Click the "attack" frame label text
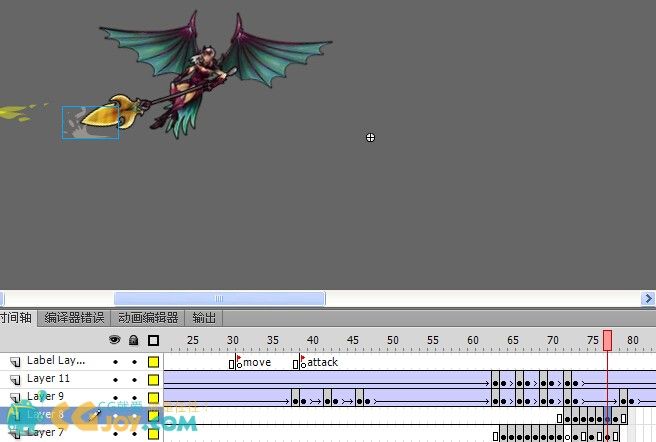The width and height of the screenshot is (656, 442). [x=322, y=362]
